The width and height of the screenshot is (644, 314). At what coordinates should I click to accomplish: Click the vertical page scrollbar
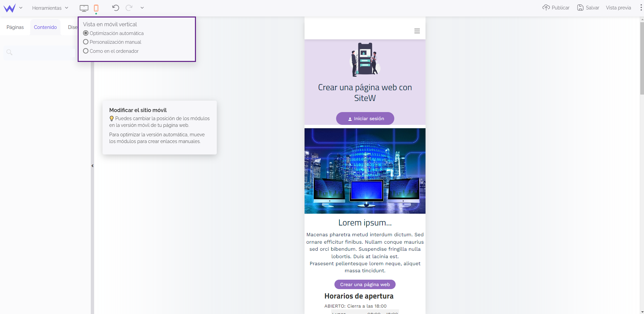coord(642,58)
